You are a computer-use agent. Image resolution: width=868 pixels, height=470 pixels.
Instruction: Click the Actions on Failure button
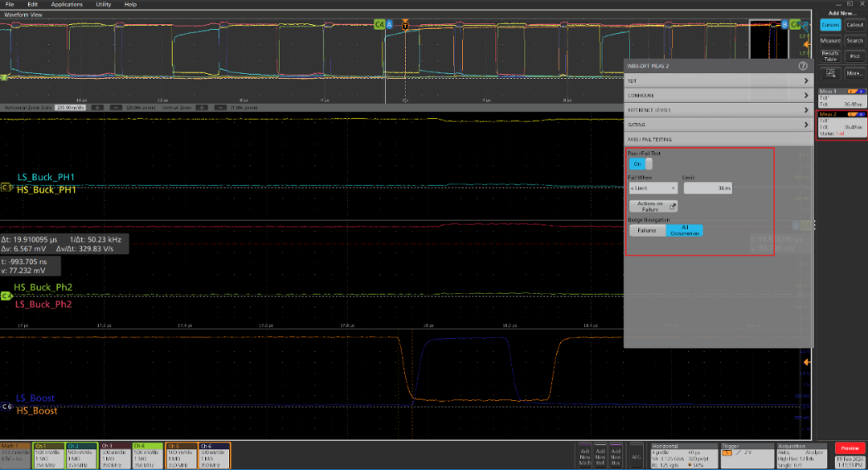653,206
